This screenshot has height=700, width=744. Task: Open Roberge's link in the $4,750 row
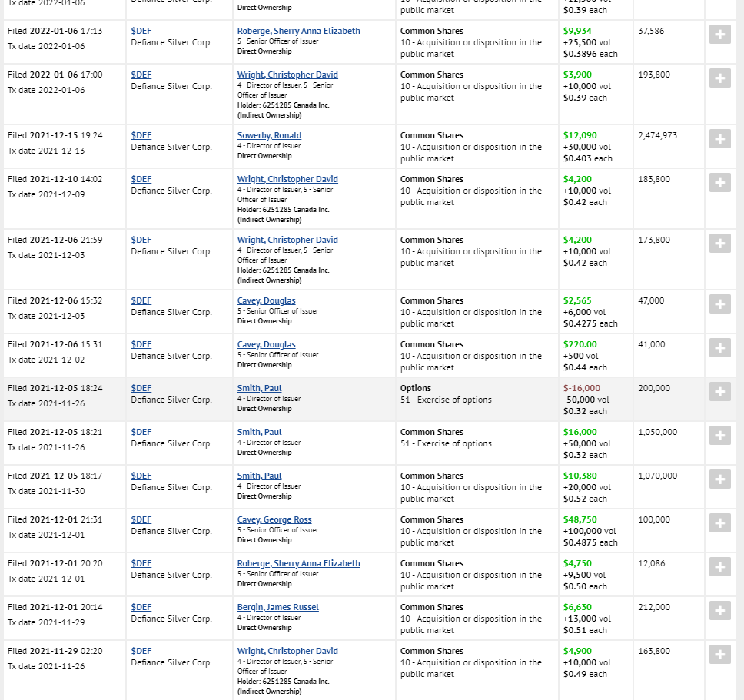(298, 563)
